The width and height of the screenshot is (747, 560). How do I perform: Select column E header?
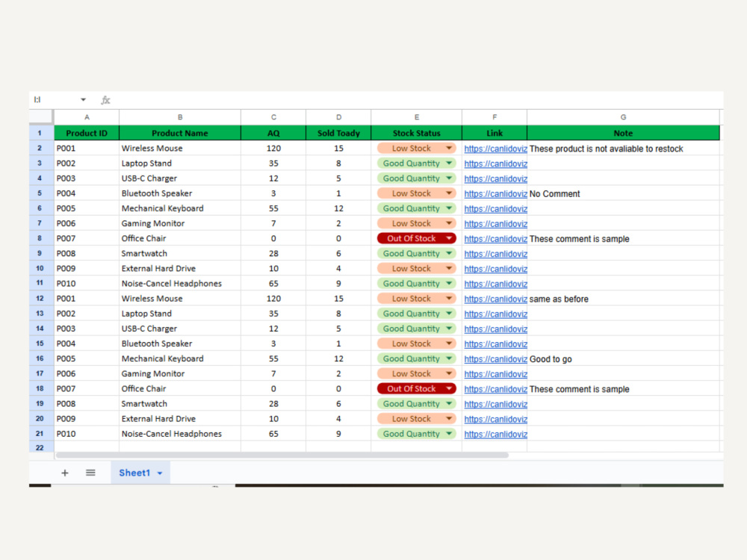[x=416, y=117]
